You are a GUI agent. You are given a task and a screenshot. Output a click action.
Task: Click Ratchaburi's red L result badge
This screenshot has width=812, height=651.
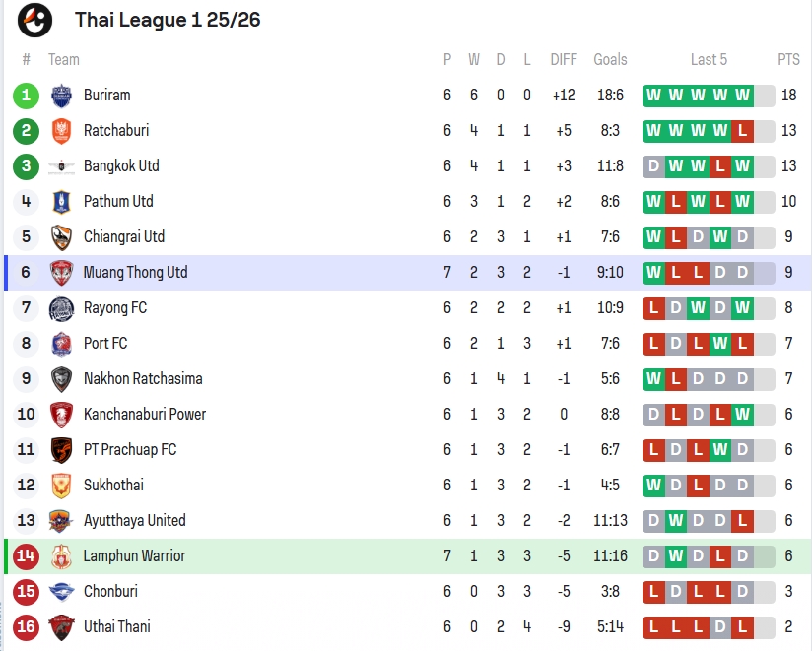coord(742,131)
